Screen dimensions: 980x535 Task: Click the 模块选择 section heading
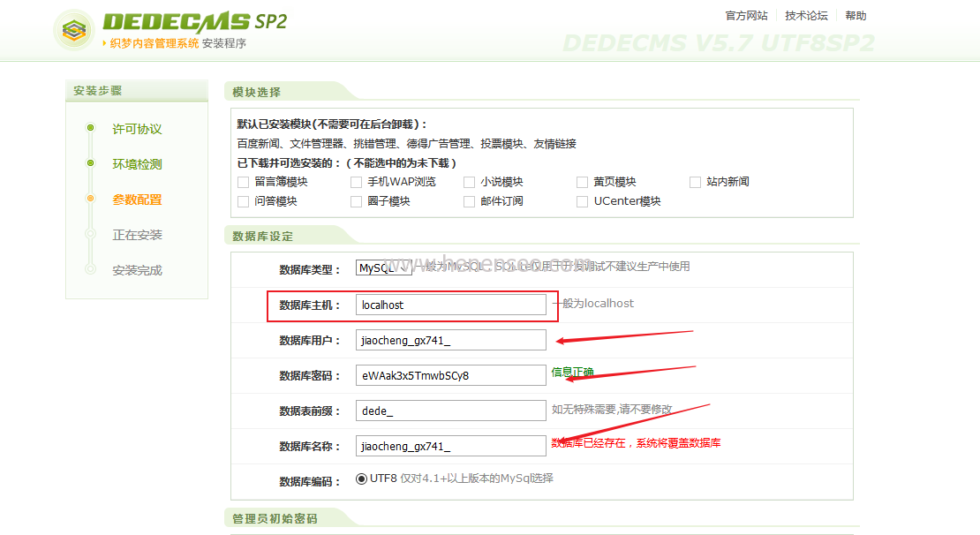click(256, 93)
